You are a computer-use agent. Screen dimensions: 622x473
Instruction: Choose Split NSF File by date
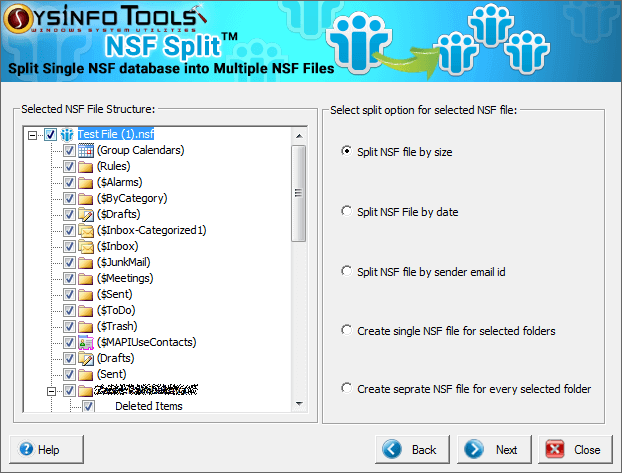point(346,211)
